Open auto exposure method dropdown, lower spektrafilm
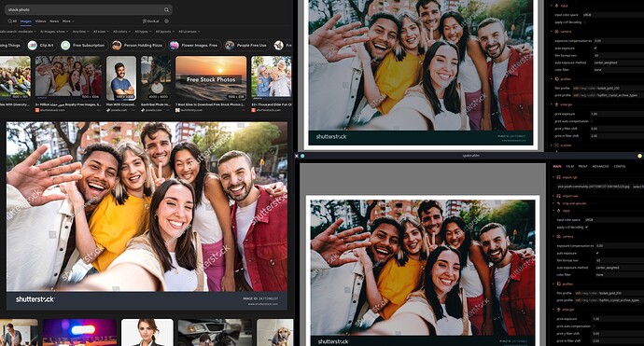This screenshot has width=644, height=346. (x=620, y=268)
